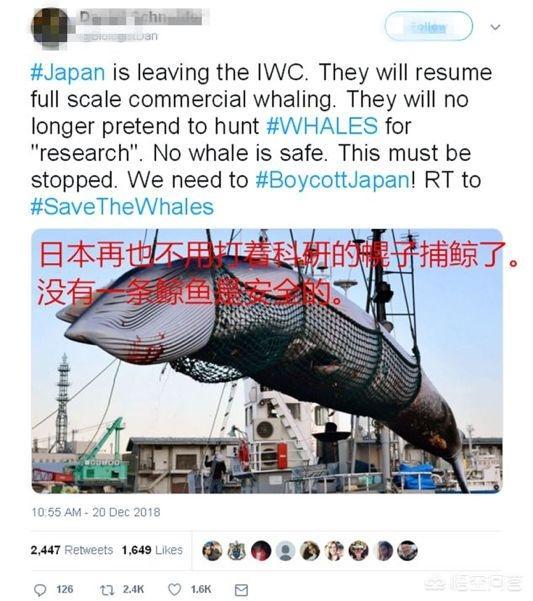533x601 pixels.
Task: Open first liker's avatar in row
Action: coord(212,551)
